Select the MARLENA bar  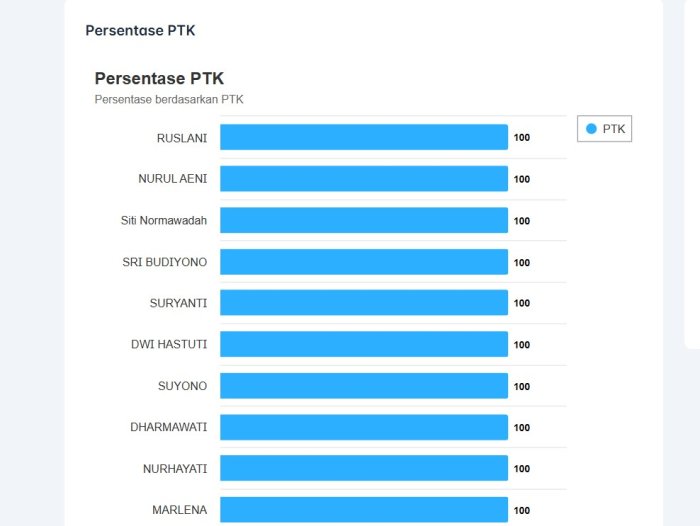coord(364,509)
